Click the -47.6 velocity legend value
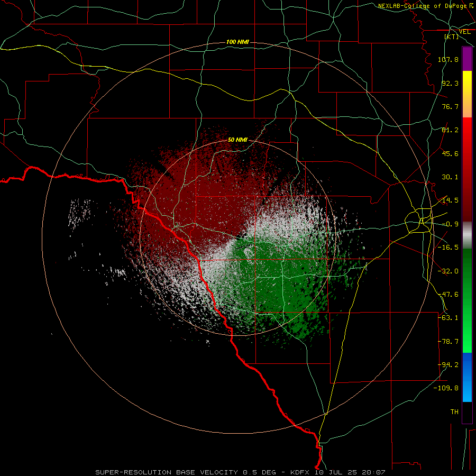Viewport: 476px width, 476px height. (448, 295)
